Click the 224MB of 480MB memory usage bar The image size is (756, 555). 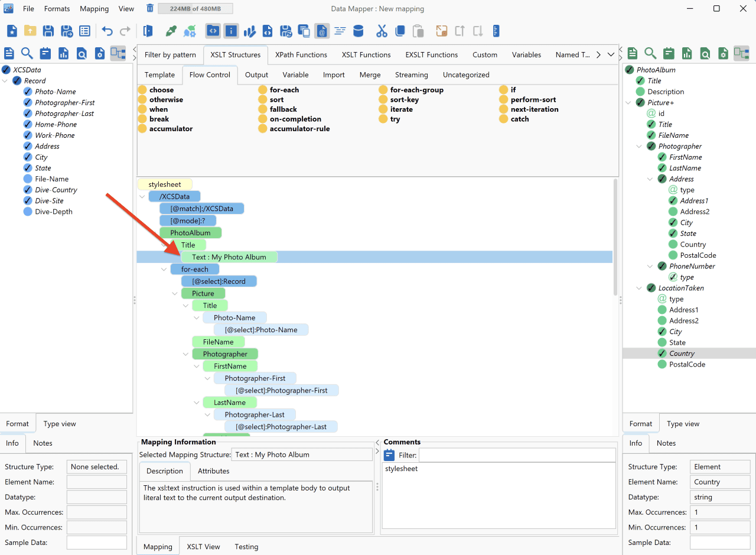pyautogui.click(x=197, y=8)
